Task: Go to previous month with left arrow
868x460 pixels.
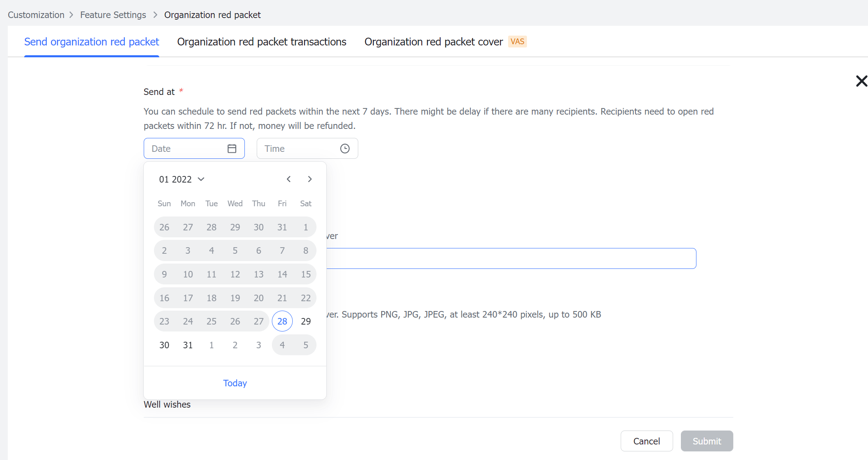Action: tap(289, 179)
